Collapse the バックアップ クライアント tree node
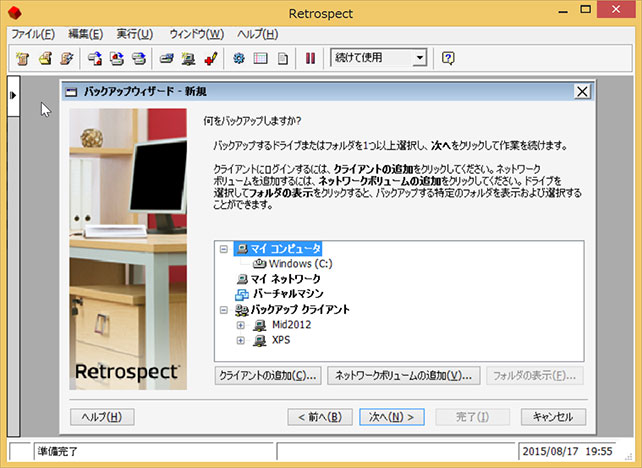 (224, 310)
